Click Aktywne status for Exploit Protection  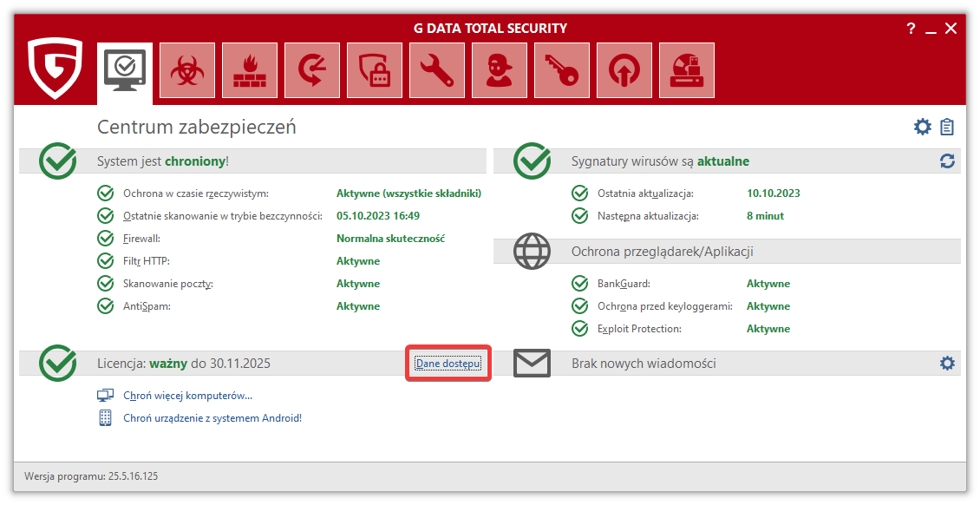click(x=768, y=328)
